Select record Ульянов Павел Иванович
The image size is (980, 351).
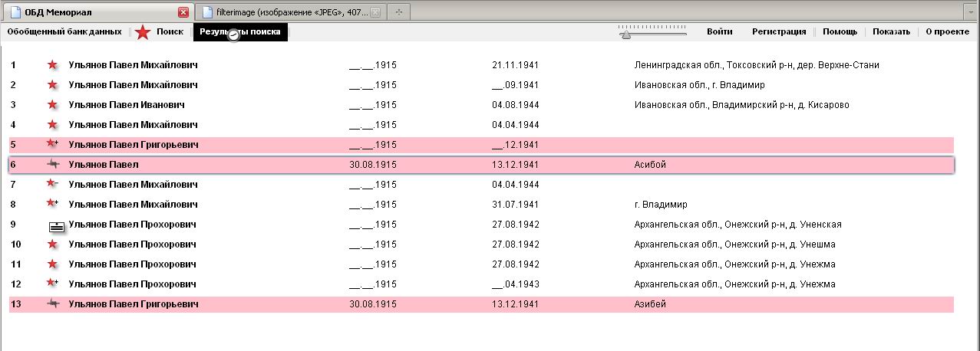(127, 105)
